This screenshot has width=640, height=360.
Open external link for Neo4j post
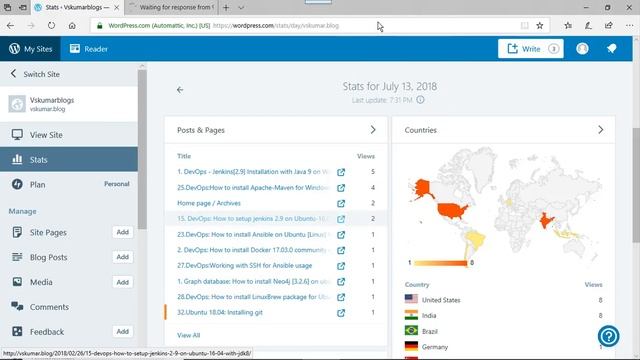click(341, 282)
